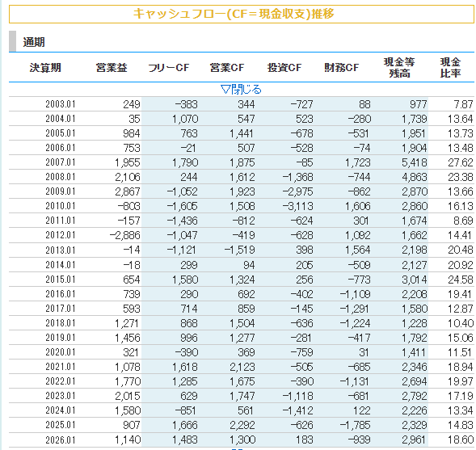This screenshot has width=476, height=450.
Task: Click the フリーCF column header
Action: coord(168,67)
